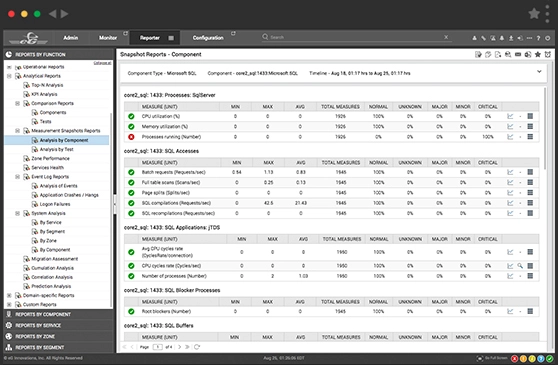Click the three-dots more options icon in toolbar
Screen dimensions: 558x365
[x=530, y=38]
